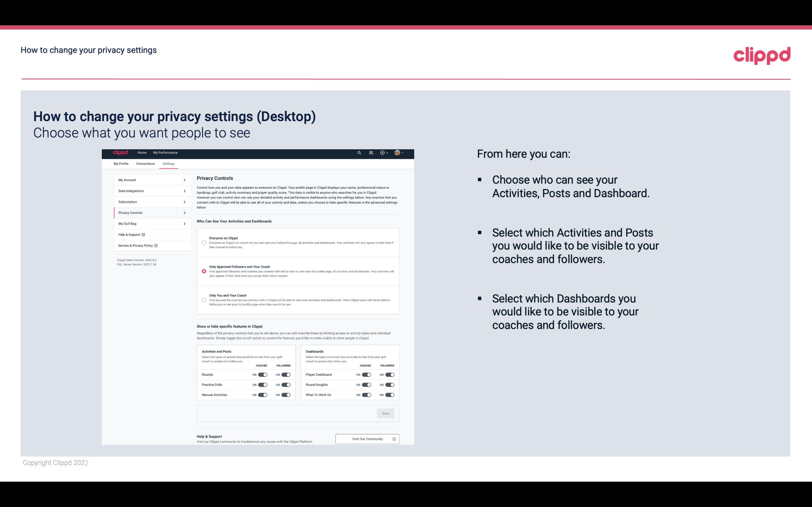Click the Save button on Privacy Controls
The image size is (812, 507).
[x=385, y=413]
